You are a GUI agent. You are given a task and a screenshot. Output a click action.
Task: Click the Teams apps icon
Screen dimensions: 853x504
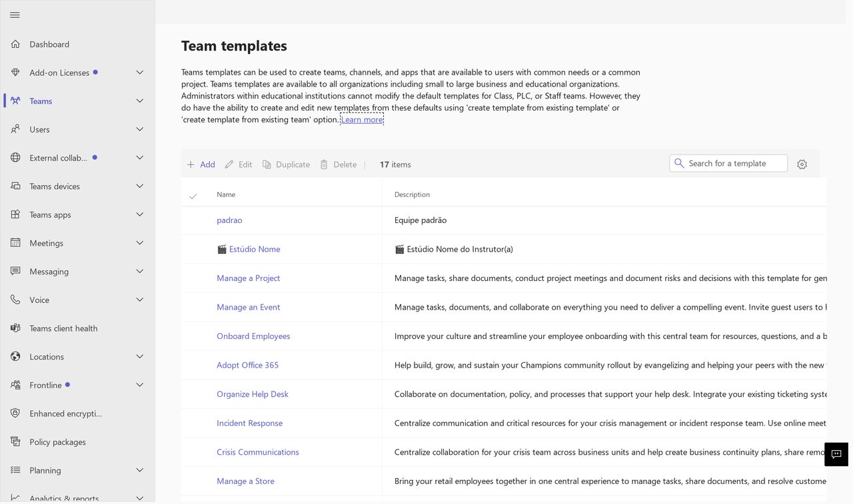pyautogui.click(x=15, y=214)
